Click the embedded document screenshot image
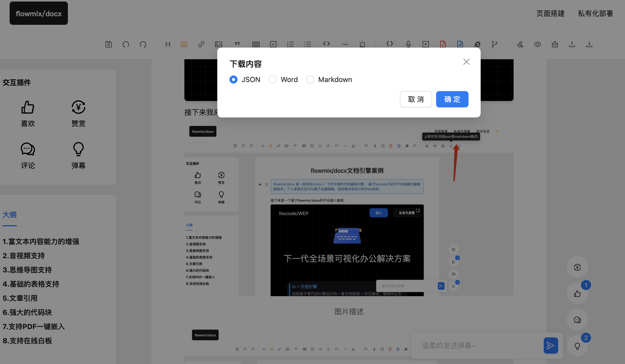The width and height of the screenshot is (625, 364). (349, 209)
